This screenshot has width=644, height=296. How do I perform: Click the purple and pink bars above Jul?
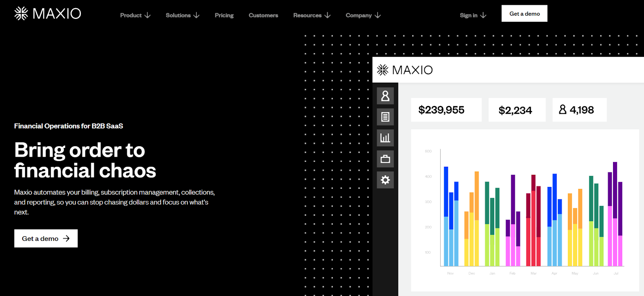(615, 214)
